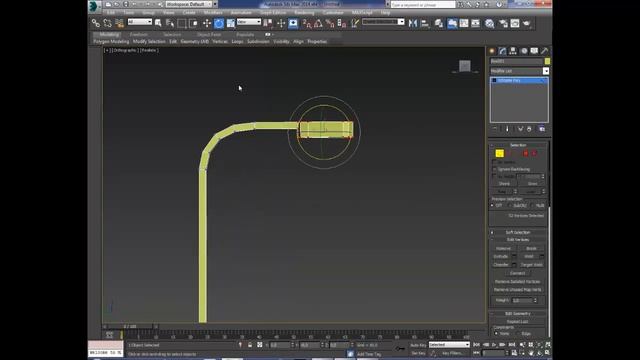Open the Material Editor icon
This screenshot has height=360, width=640.
[x=489, y=23]
